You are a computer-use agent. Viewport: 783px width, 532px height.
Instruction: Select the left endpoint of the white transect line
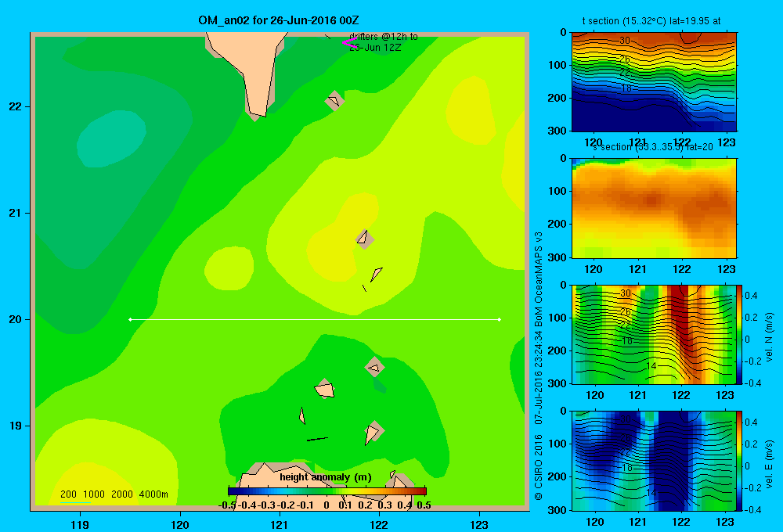[x=130, y=319]
